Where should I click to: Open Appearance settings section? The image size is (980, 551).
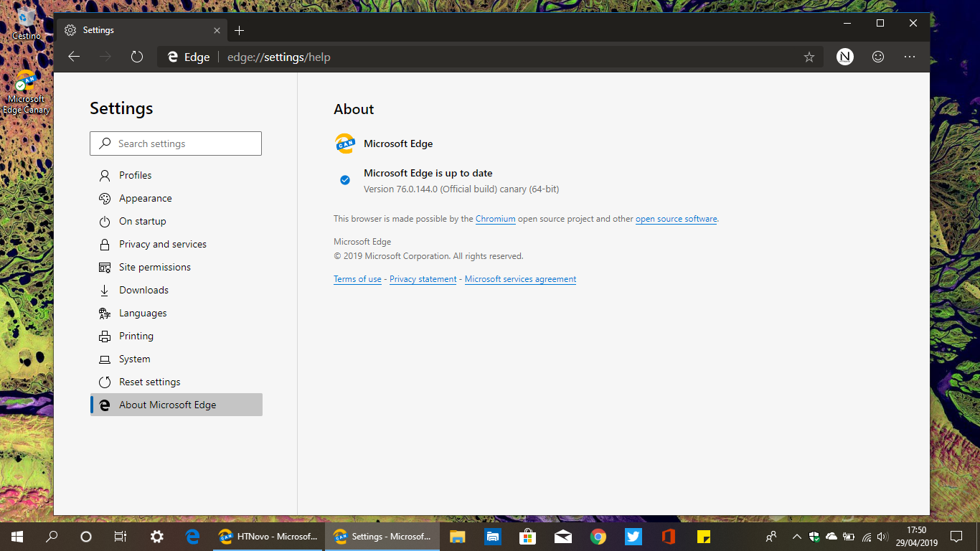tap(176, 198)
